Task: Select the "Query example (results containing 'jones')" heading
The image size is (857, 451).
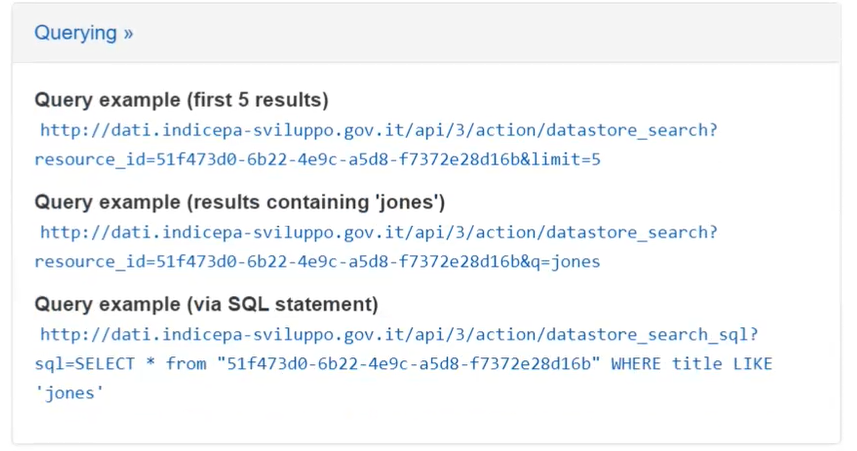Action: pyautogui.click(x=239, y=202)
